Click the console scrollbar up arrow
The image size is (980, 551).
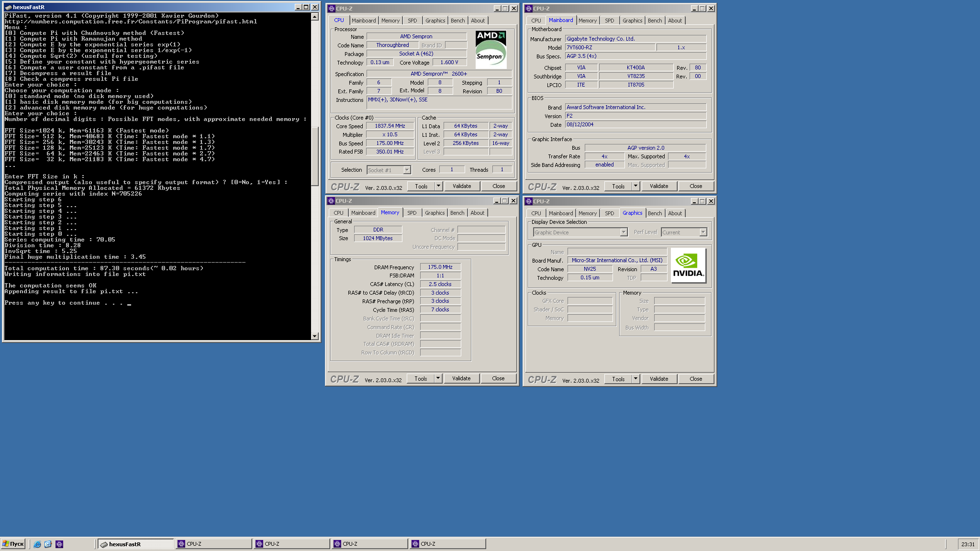314,17
